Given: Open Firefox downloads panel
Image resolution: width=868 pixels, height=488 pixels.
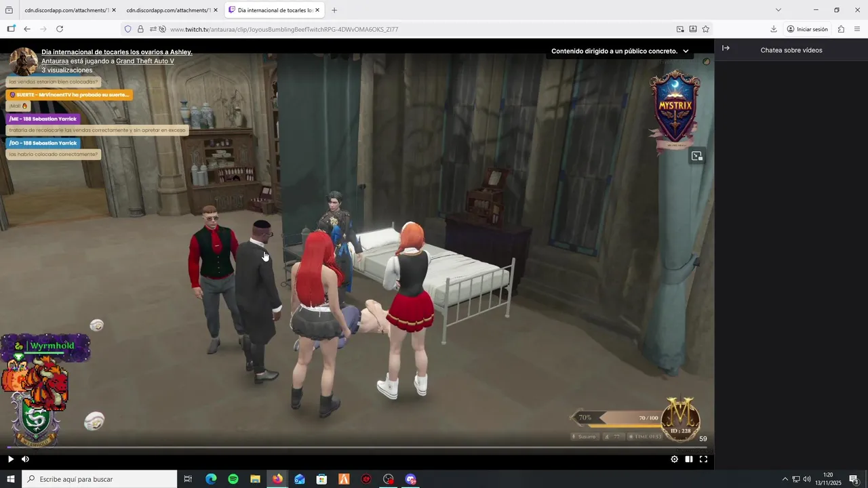Looking at the screenshot, I should [774, 29].
